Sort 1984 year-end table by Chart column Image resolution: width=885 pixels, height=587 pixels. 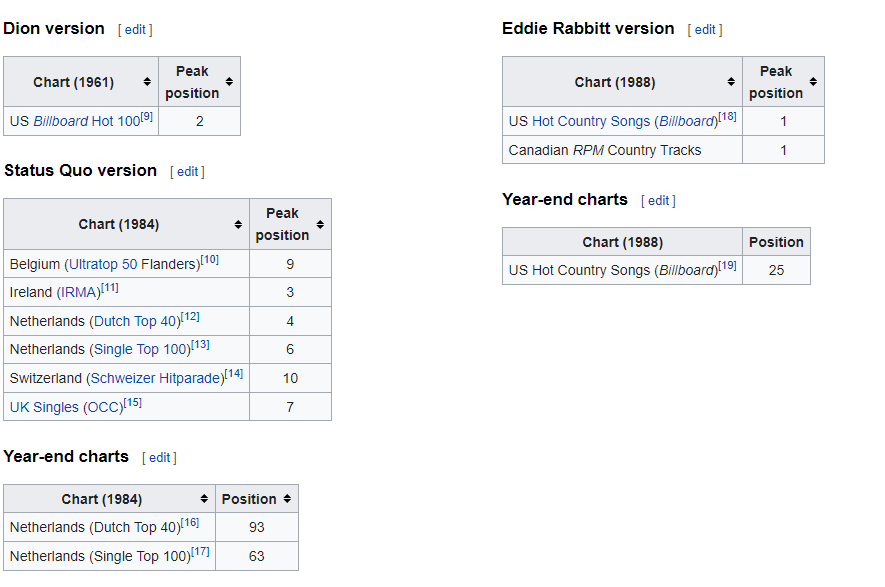pos(204,499)
